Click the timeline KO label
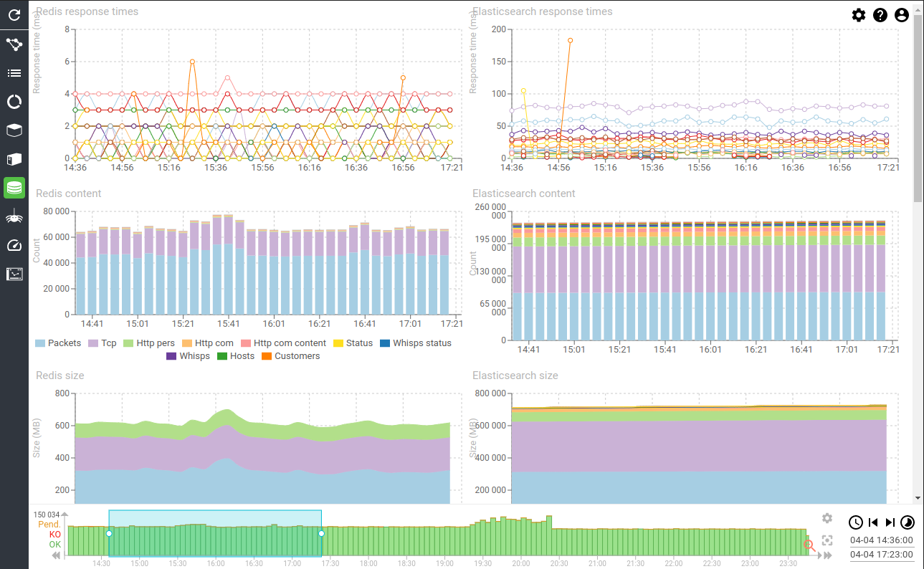This screenshot has height=569, width=924. pos(55,535)
